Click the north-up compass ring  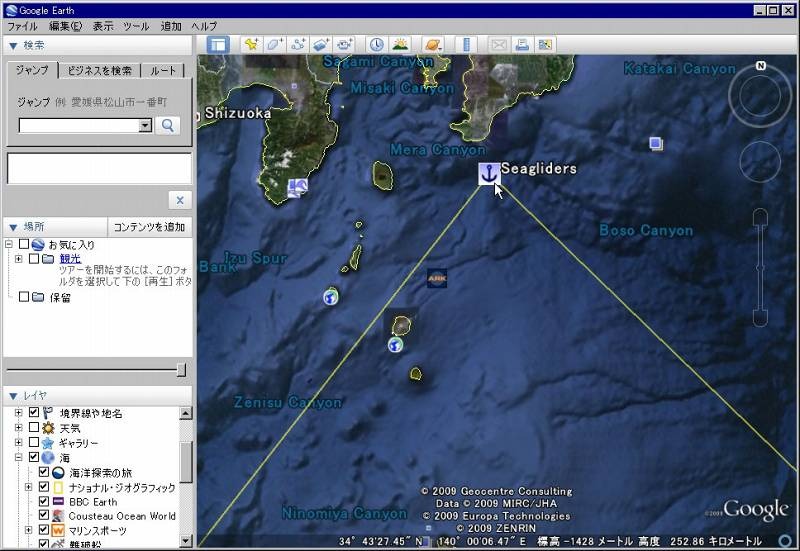(x=760, y=95)
